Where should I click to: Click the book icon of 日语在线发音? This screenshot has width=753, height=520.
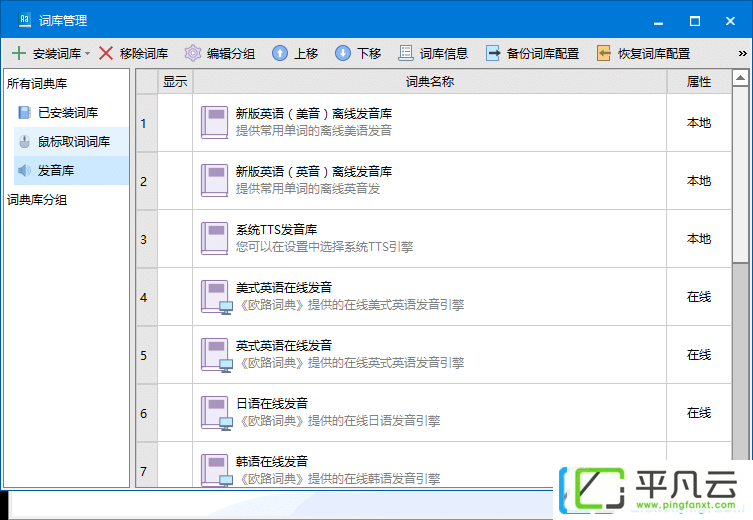coord(216,413)
